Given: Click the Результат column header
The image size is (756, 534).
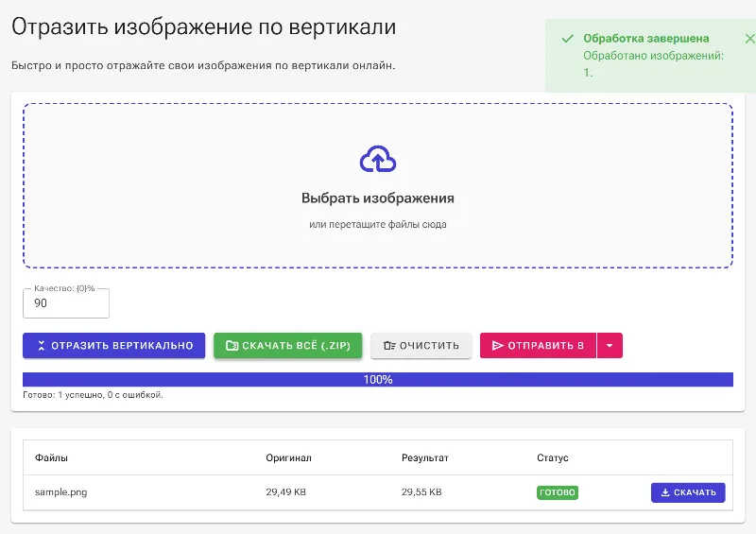Looking at the screenshot, I should click(x=424, y=457).
